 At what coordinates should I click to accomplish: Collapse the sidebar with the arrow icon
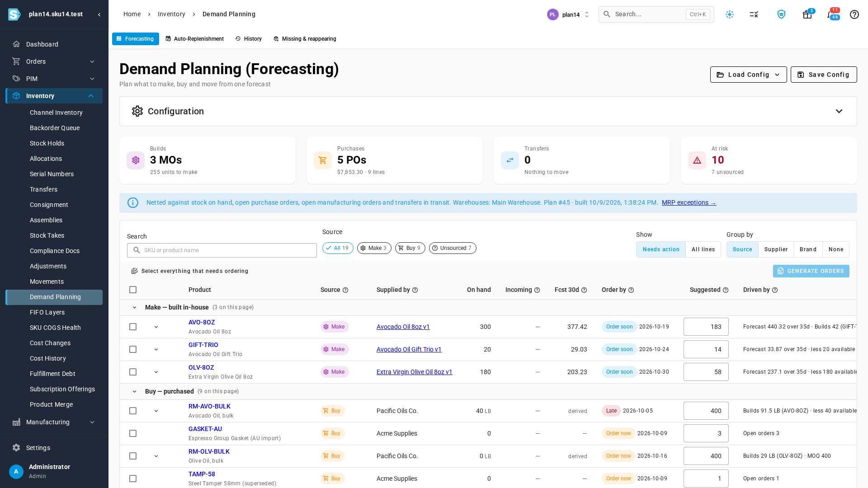pos(99,14)
